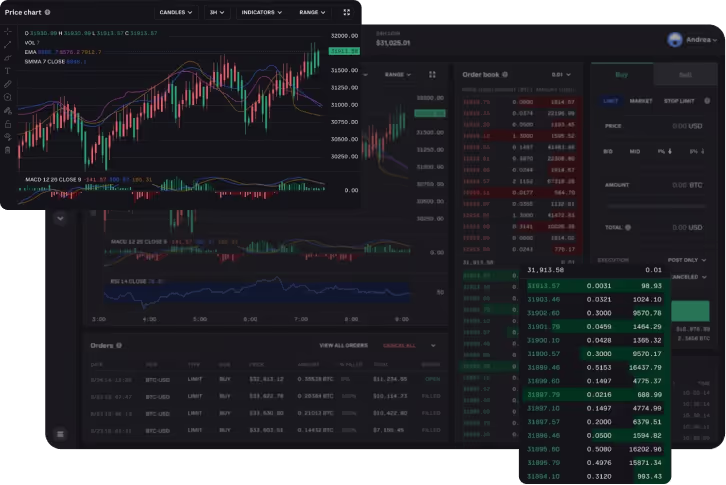Image resolution: width=726 pixels, height=485 pixels.
Task: Delete drawings with the trash icon
Action: point(8,149)
